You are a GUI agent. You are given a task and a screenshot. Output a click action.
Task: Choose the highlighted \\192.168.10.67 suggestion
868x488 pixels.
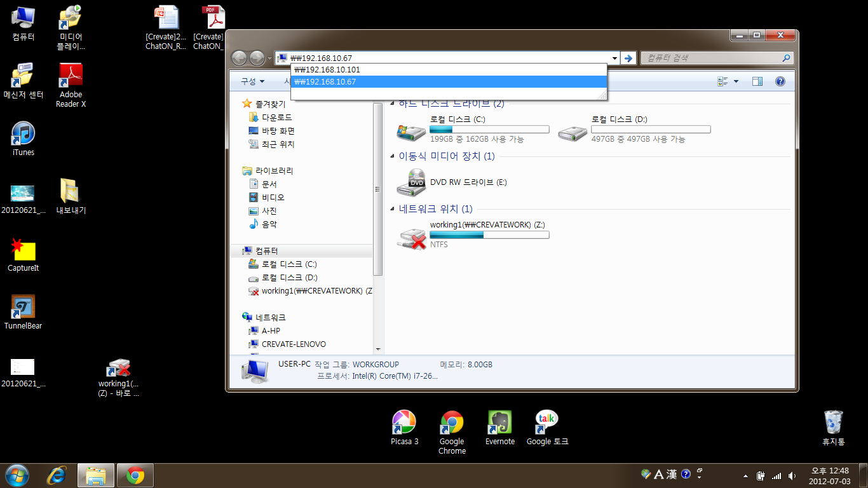(x=449, y=82)
